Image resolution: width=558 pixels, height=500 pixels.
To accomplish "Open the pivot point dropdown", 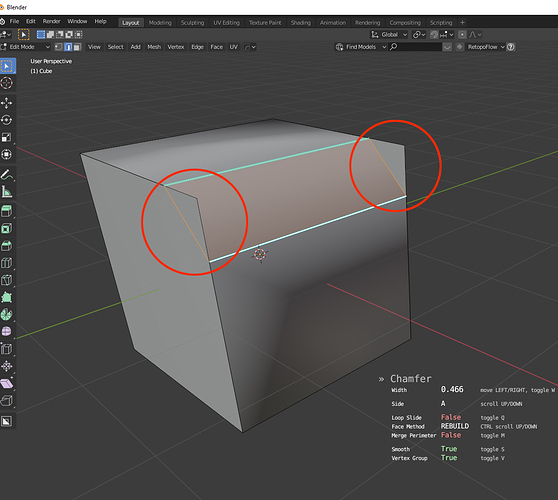I will [419, 35].
